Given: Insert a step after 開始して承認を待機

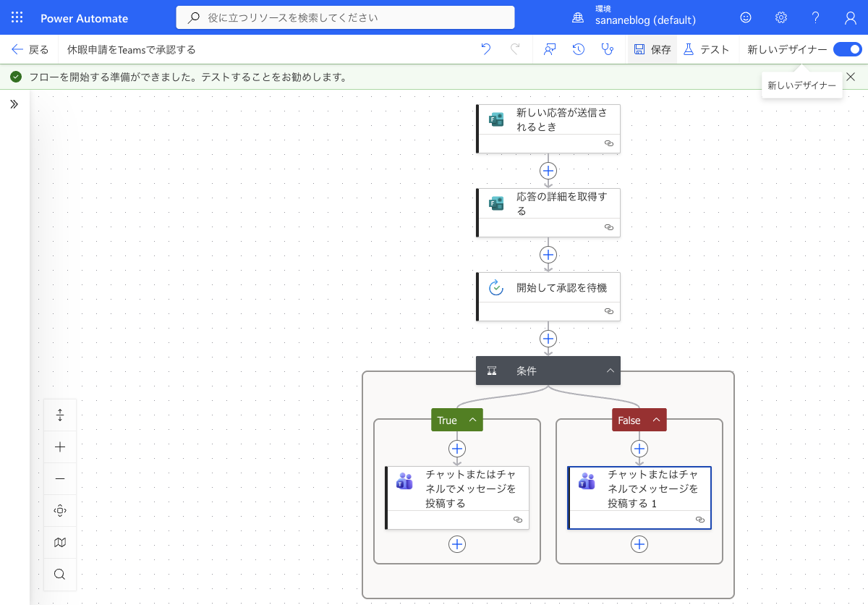Looking at the screenshot, I should (548, 339).
